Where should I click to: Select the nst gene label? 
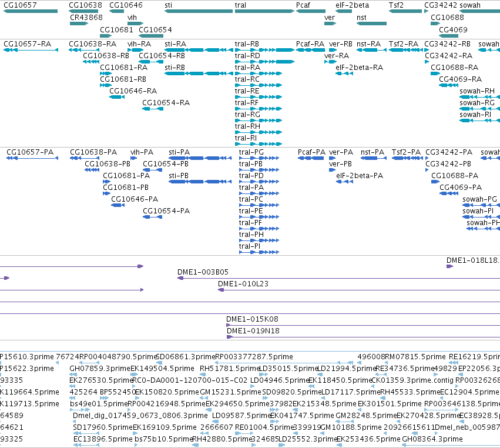click(361, 17)
